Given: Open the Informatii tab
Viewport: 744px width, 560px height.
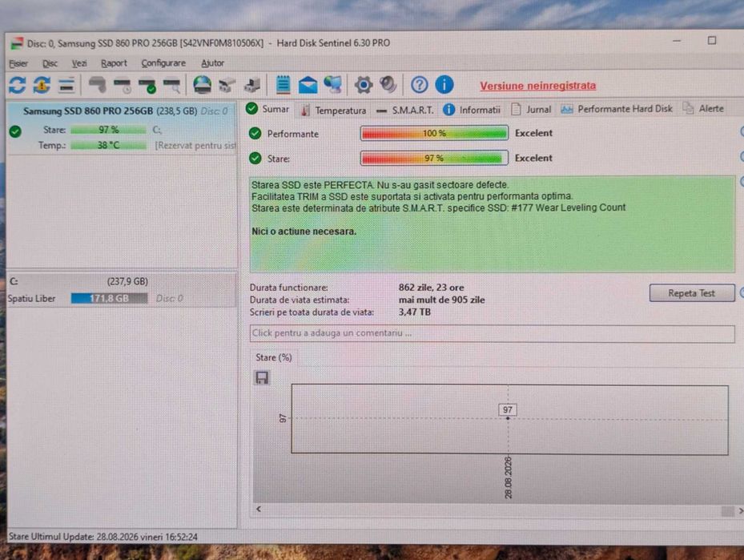Looking at the screenshot, I should click(x=472, y=110).
